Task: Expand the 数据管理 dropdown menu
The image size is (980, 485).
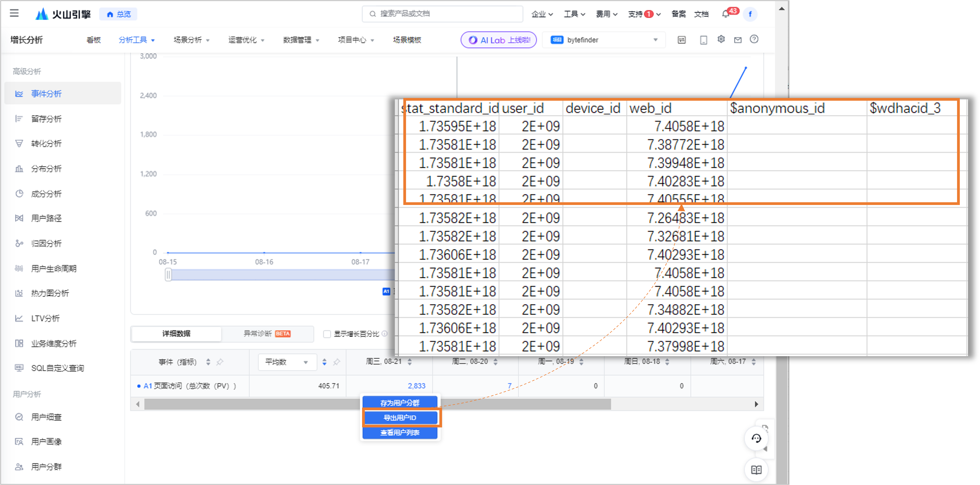Action: click(301, 40)
